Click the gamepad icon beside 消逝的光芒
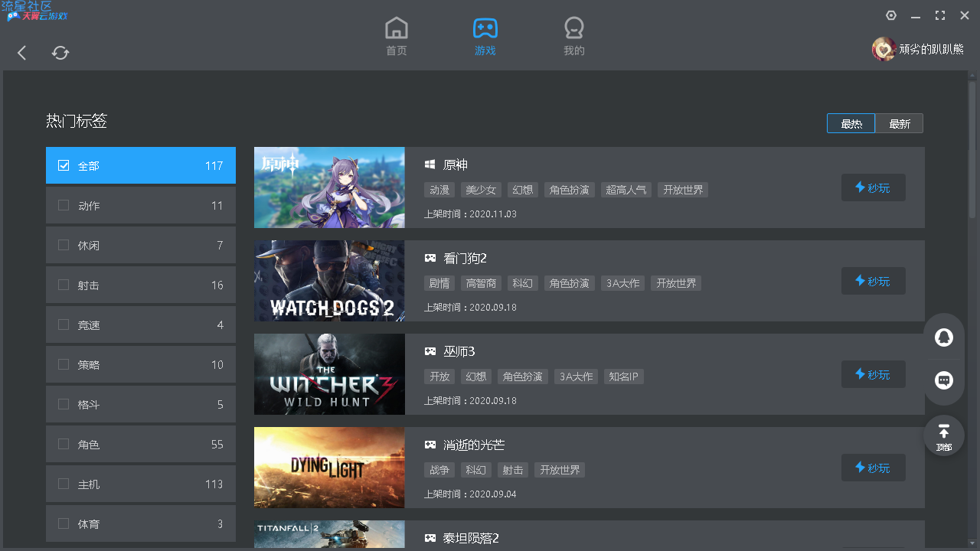Viewport: 980px width, 551px height. 430,445
